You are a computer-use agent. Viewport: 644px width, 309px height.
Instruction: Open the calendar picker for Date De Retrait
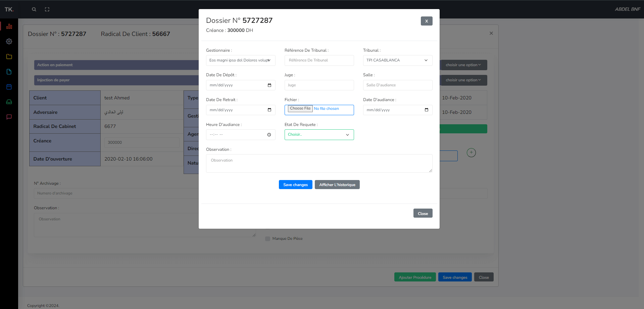point(269,110)
